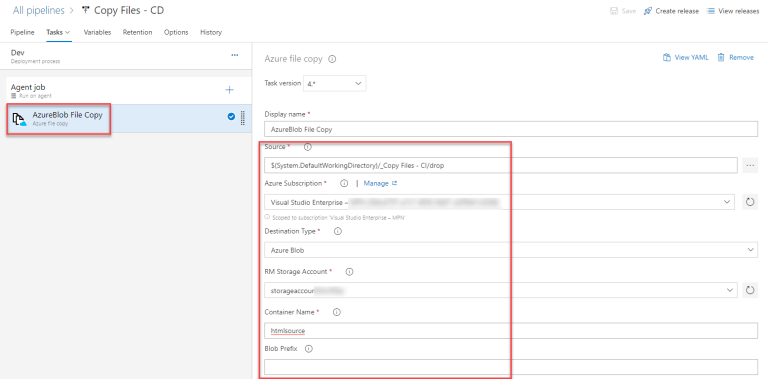The image size is (768, 379).
Task: Click the release pipeline icon before Copy Files - CD
Action: pos(86,10)
